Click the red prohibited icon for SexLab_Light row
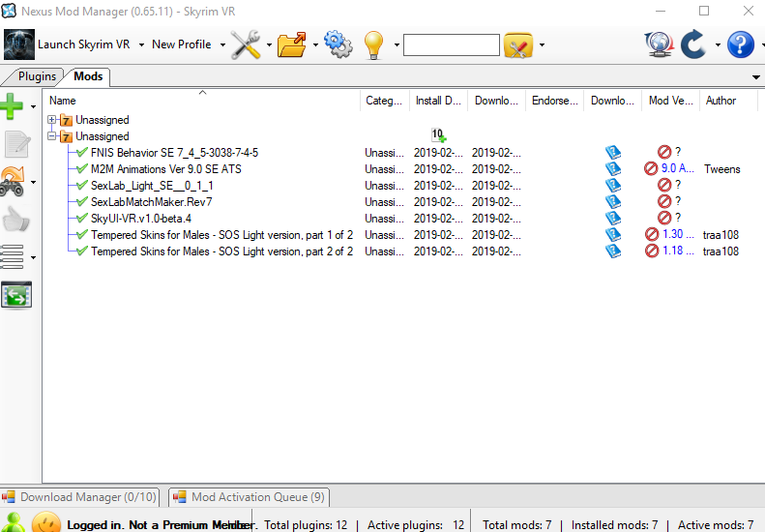 coord(664,185)
